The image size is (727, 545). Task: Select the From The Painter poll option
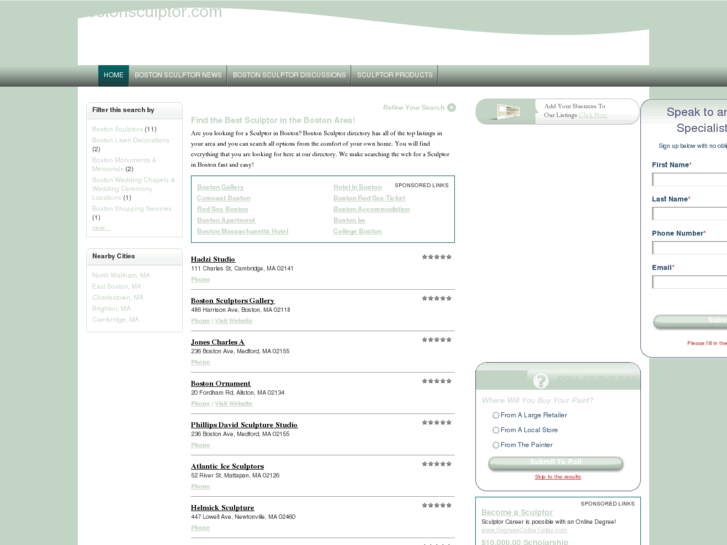(496, 445)
